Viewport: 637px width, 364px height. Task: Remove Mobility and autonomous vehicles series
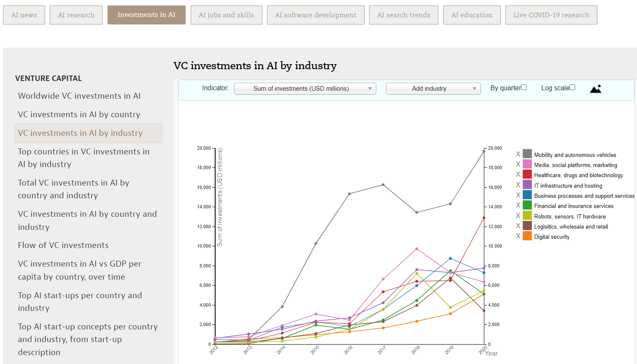click(518, 154)
